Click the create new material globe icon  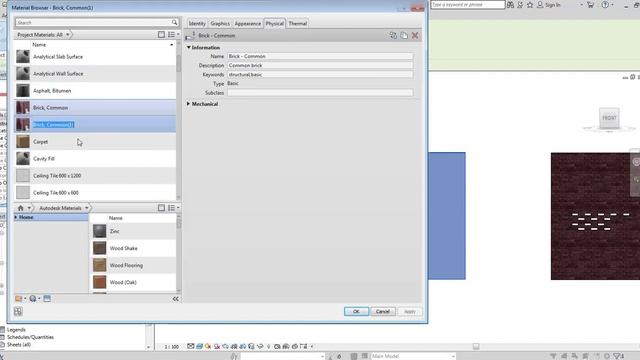click(x=34, y=299)
